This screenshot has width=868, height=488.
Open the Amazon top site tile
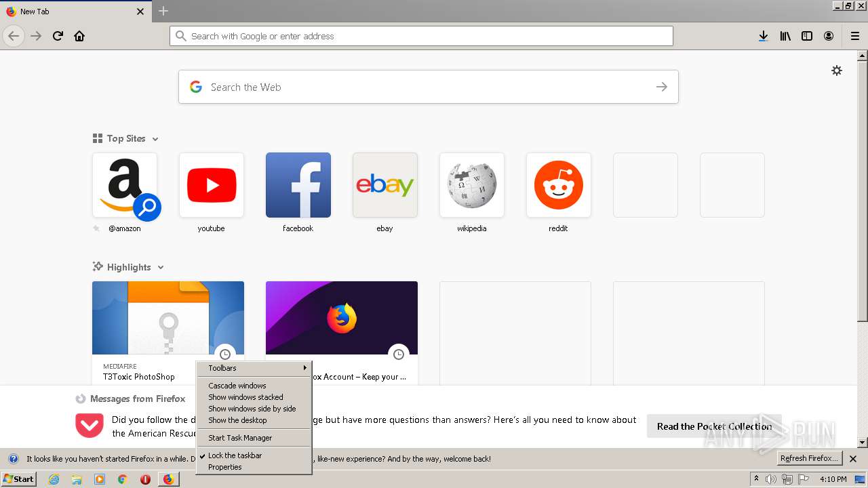point(125,185)
